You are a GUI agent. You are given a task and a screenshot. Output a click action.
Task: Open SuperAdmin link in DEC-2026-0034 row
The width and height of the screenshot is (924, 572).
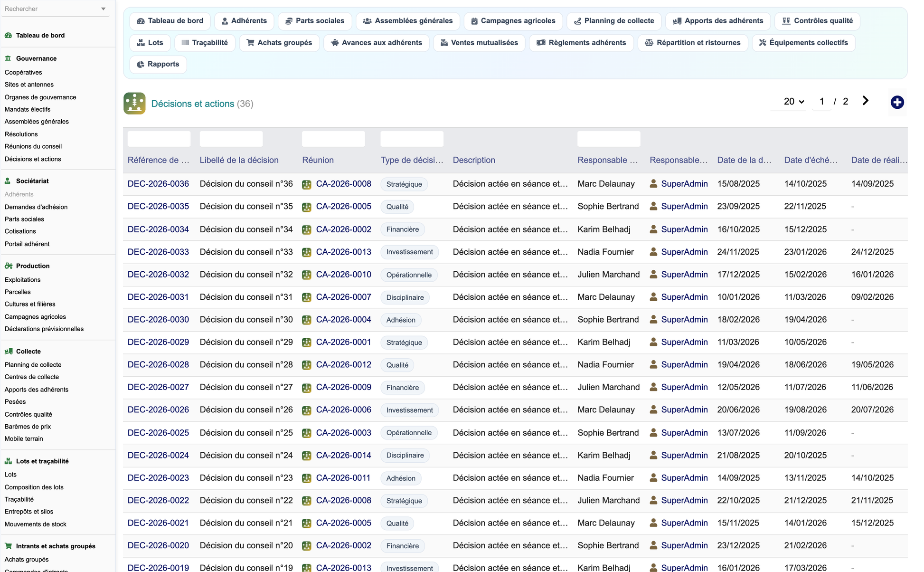684,229
